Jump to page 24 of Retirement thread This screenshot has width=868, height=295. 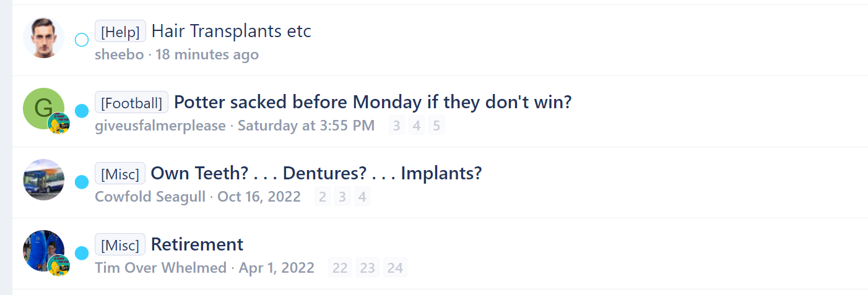point(395,268)
